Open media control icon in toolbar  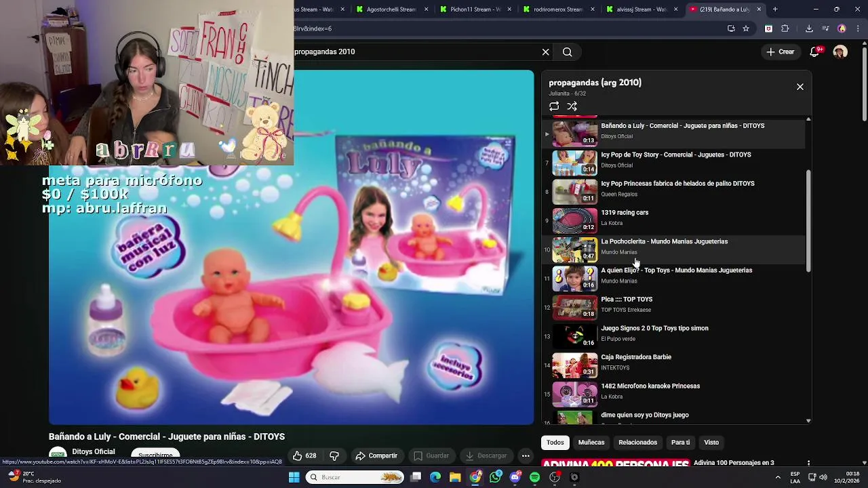(825, 28)
